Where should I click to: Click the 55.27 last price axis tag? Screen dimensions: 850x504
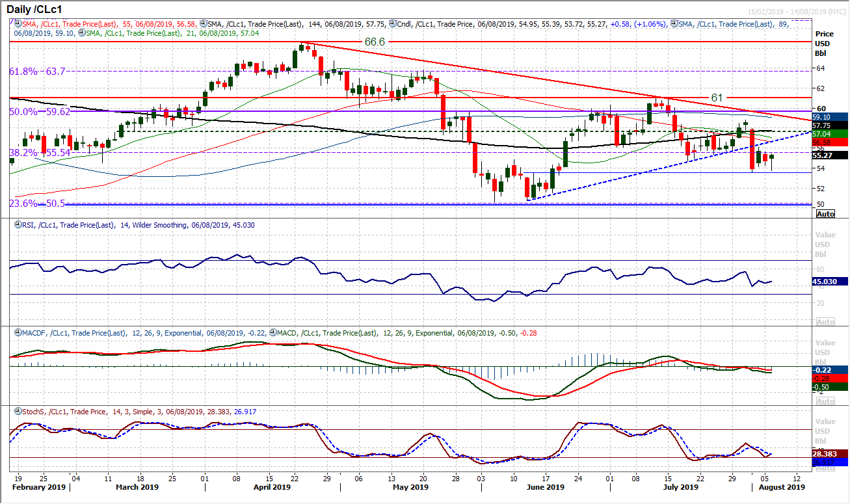pyautogui.click(x=830, y=155)
